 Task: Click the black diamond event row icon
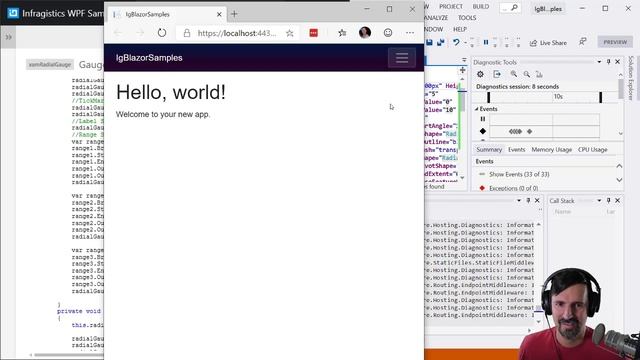tap(483, 131)
